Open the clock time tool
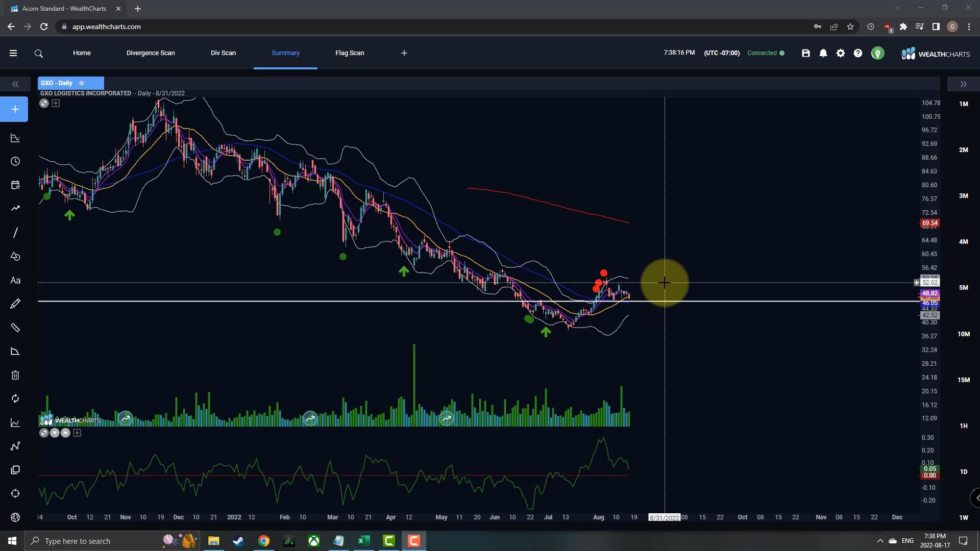 pyautogui.click(x=15, y=161)
